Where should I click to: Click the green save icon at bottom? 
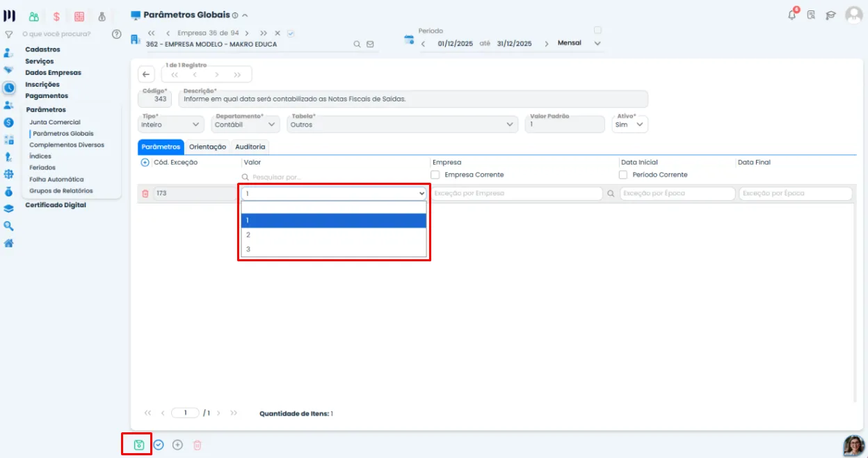[139, 445]
